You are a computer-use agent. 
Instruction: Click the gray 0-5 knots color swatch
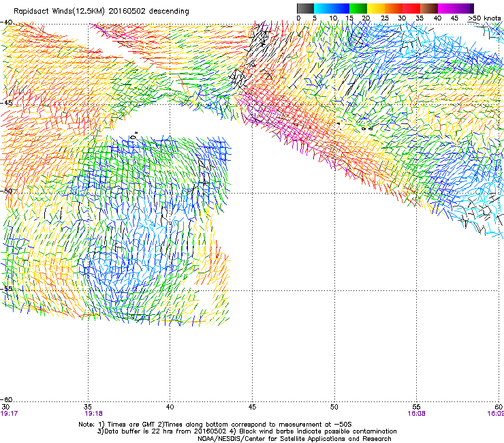(x=305, y=8)
